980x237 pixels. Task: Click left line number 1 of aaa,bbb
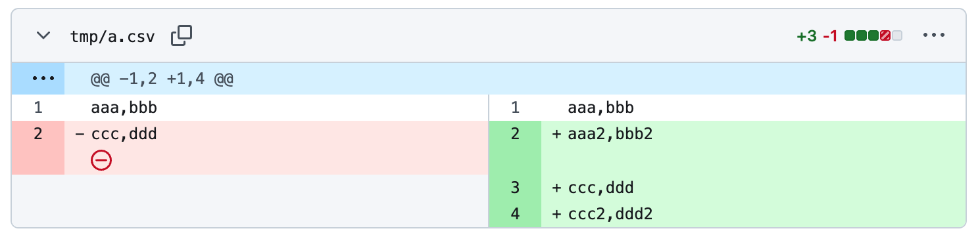tap(38, 107)
